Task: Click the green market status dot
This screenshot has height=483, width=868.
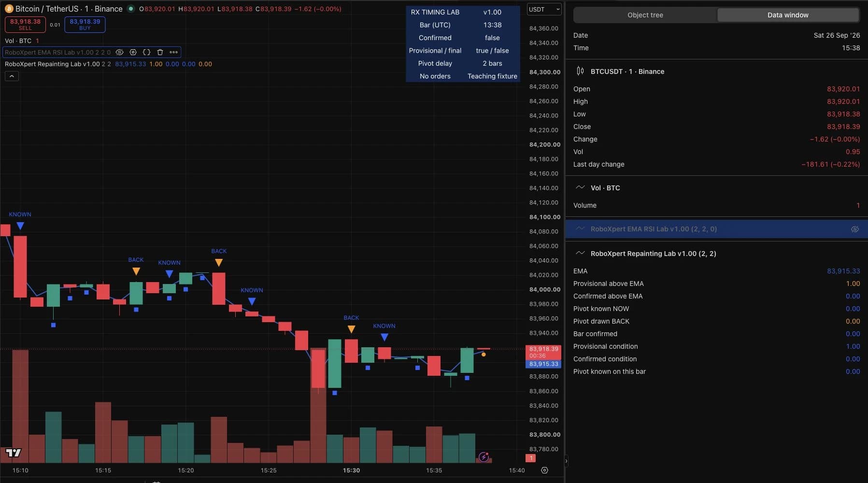Action: click(x=130, y=9)
